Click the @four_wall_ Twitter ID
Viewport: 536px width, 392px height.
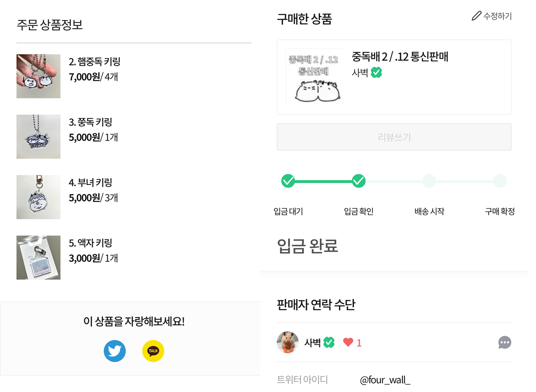tap(385, 380)
